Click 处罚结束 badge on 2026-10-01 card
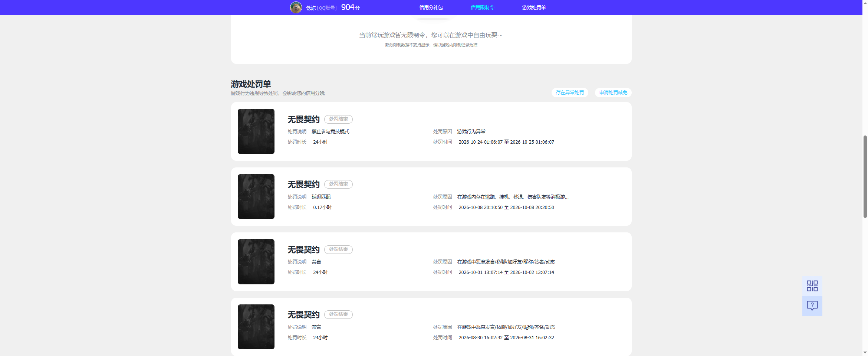This screenshot has width=868, height=356. point(338,249)
